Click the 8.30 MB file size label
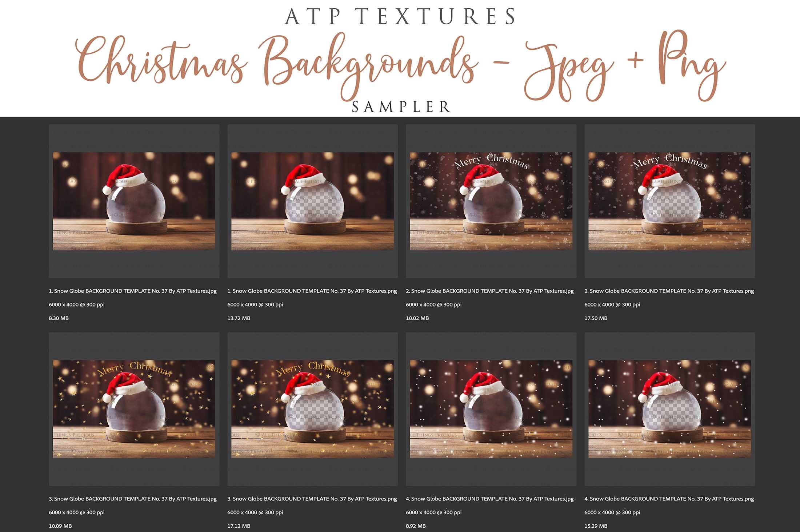The image size is (800, 532). point(59,318)
